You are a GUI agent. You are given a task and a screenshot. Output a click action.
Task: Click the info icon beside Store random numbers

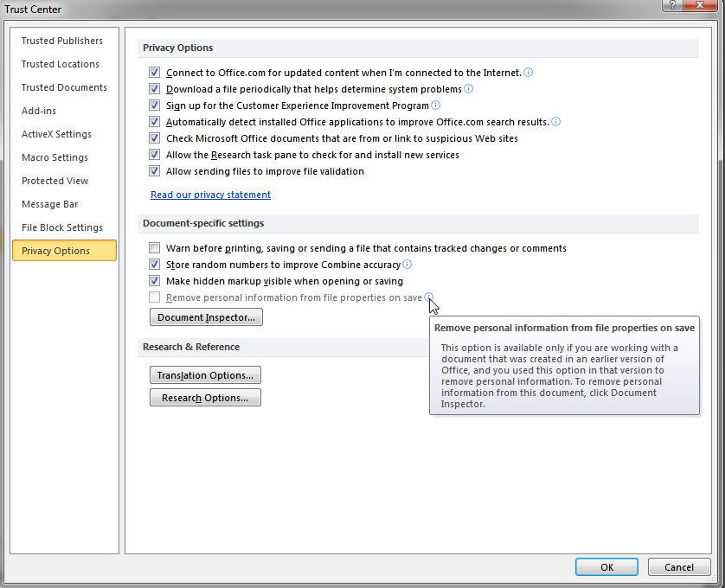tap(407, 265)
